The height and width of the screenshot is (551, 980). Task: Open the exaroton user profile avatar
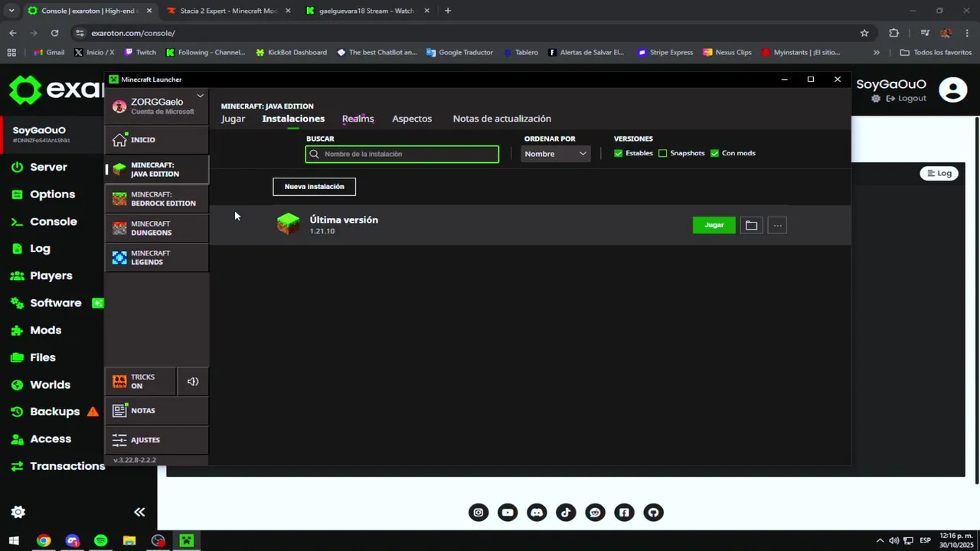(x=953, y=90)
